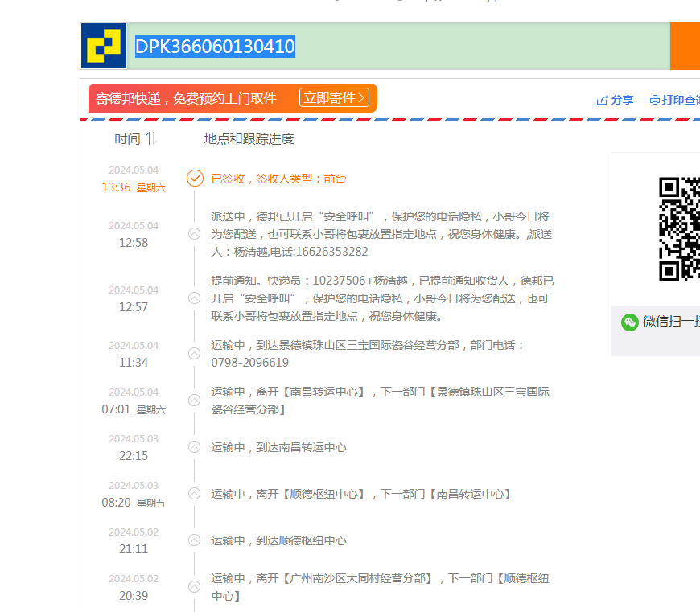
Task: Click the 12:57 timestamp
Action: [134, 307]
